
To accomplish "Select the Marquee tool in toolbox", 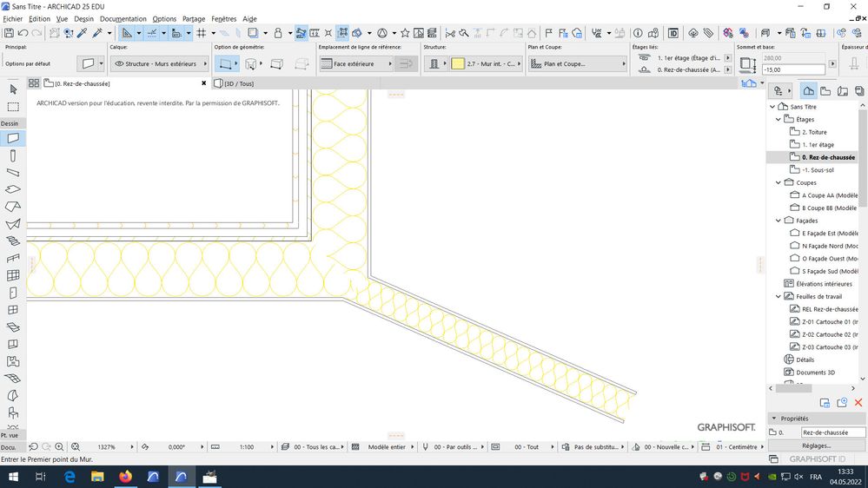I will pos(13,107).
